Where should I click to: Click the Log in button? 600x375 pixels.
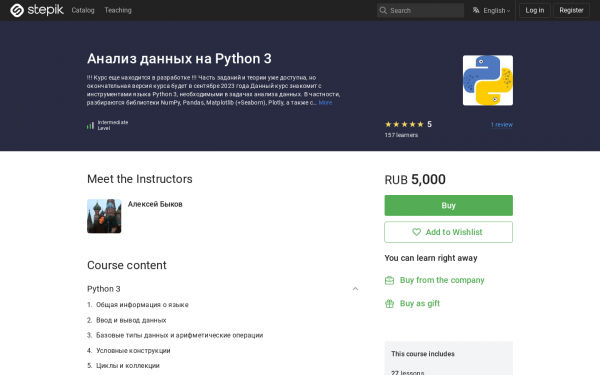click(x=535, y=10)
